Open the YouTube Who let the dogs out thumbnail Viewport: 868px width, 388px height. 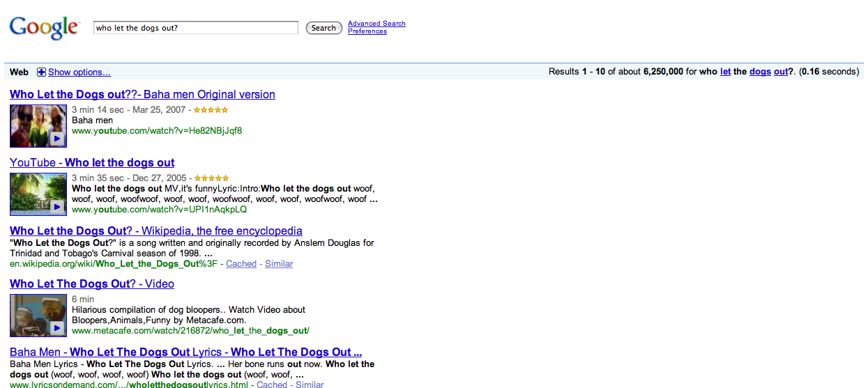[x=38, y=194]
